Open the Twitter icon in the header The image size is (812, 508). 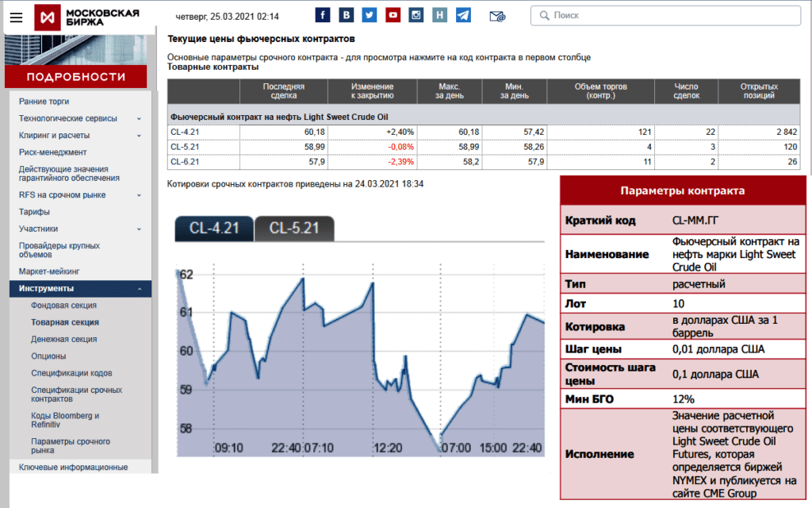tap(369, 14)
